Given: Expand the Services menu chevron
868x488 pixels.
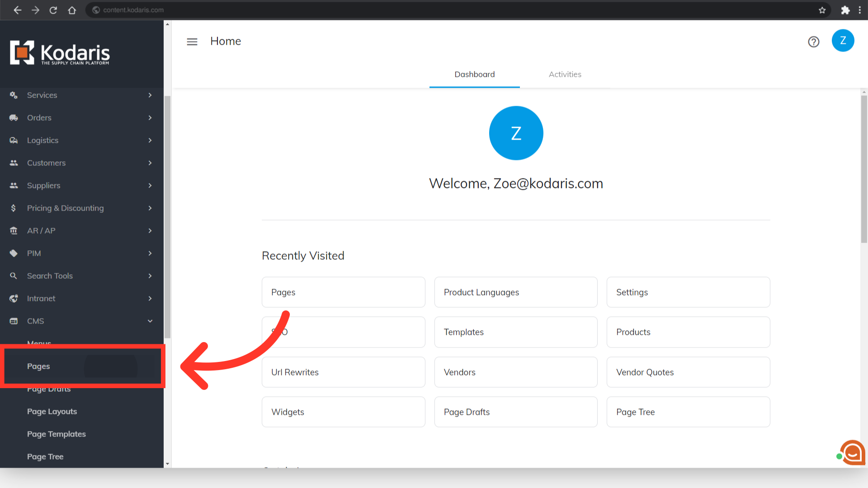Looking at the screenshot, I should pyautogui.click(x=150, y=95).
